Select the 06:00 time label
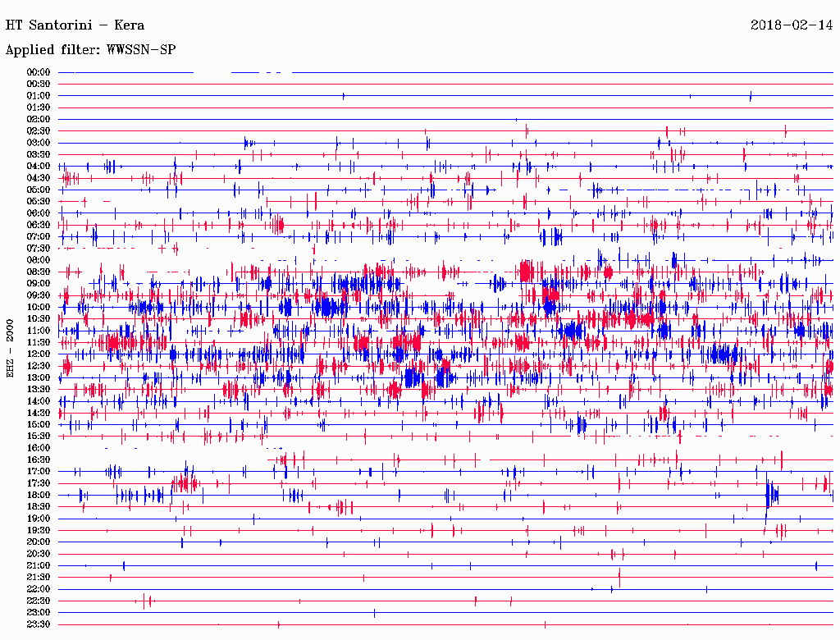The image size is (840, 640). pos(39,213)
